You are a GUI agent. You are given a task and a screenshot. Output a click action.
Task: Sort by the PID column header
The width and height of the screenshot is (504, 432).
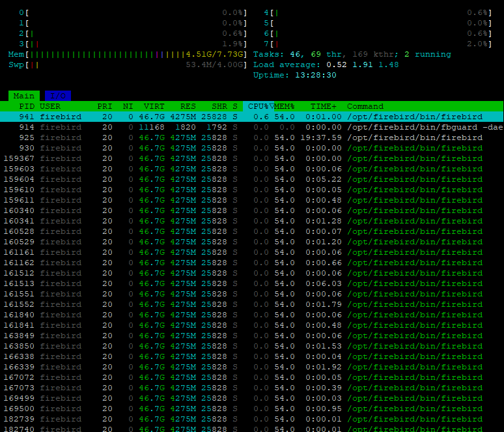tap(27, 106)
